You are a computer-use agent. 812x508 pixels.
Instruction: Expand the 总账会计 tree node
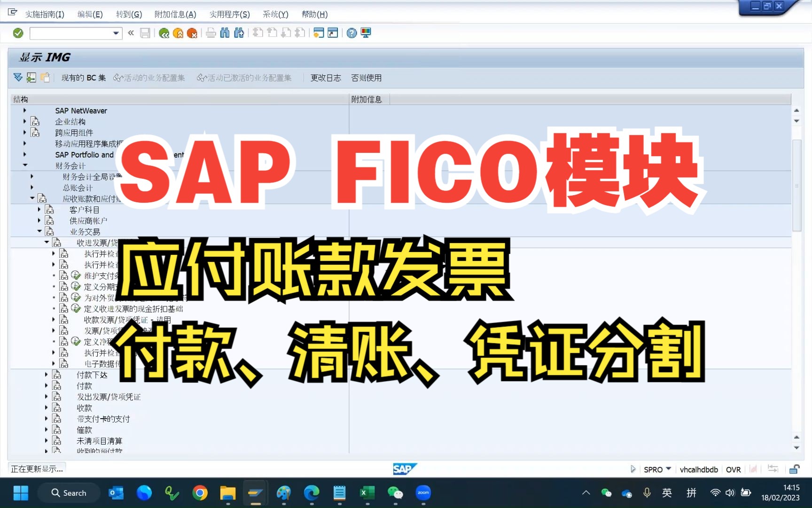click(32, 188)
